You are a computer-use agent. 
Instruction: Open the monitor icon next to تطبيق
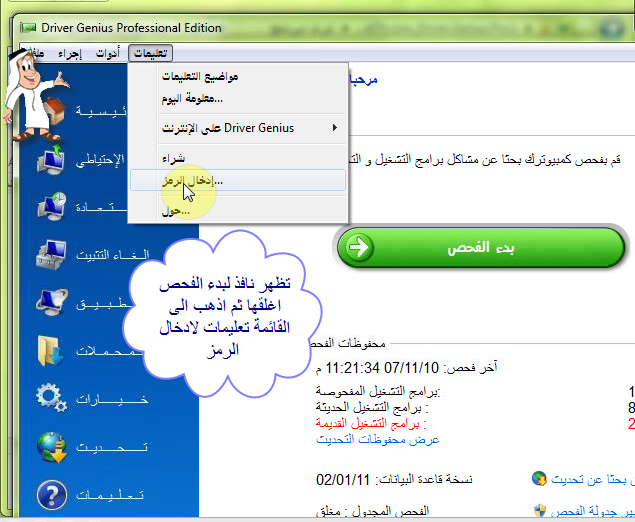tap(51, 302)
